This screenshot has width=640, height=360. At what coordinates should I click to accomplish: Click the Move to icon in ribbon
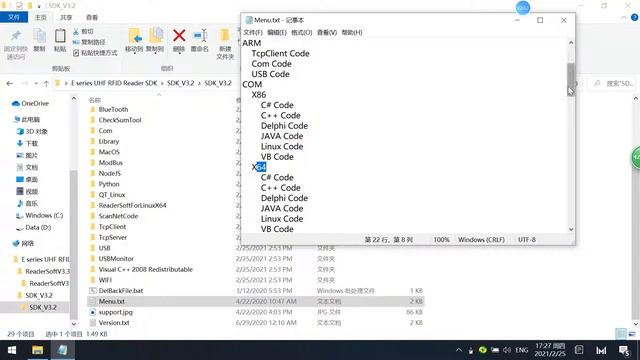coord(135,36)
